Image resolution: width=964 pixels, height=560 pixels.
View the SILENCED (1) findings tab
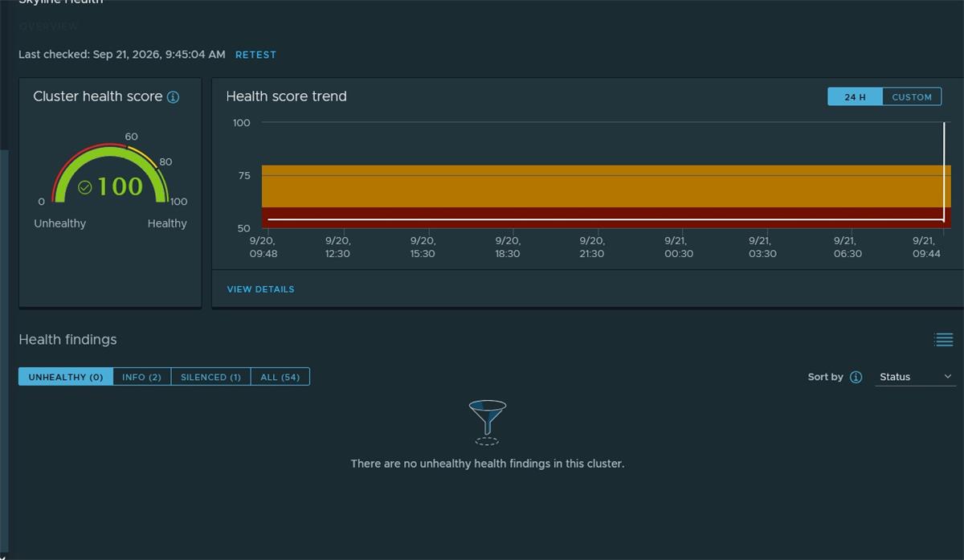click(210, 377)
